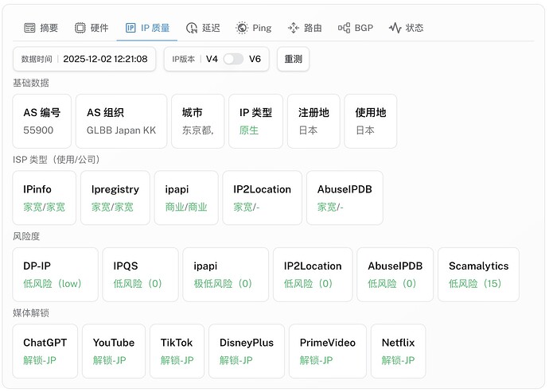Click the IP 类型 原生 card

click(255, 121)
